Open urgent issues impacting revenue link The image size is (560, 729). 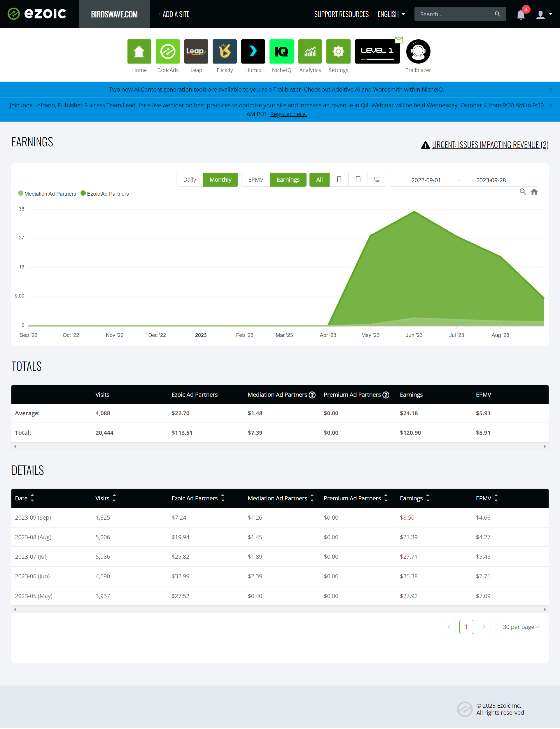coord(490,145)
